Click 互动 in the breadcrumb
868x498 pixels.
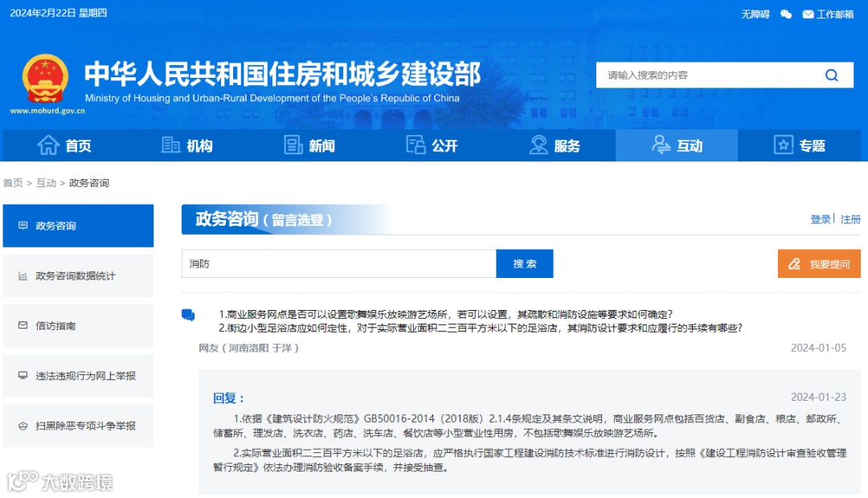coord(47,182)
